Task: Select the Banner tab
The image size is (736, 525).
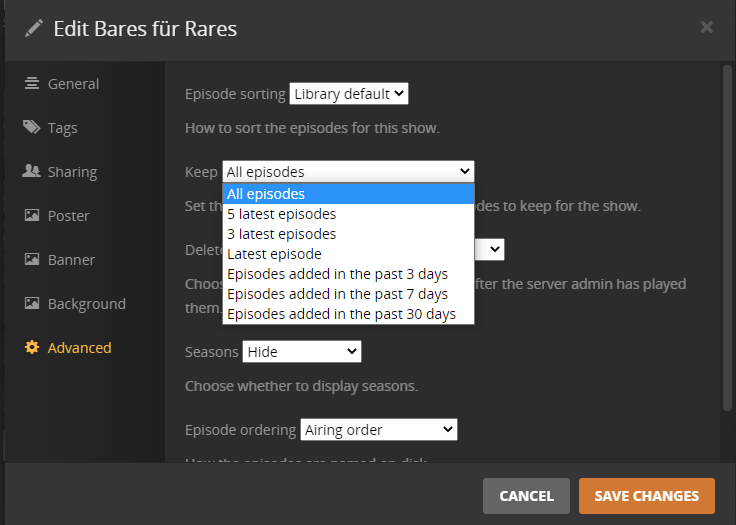Action: pyautogui.click(x=71, y=260)
